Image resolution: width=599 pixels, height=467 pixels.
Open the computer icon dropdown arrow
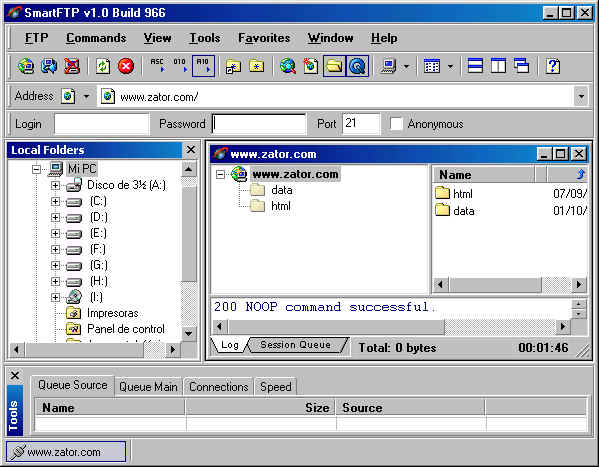point(406,66)
